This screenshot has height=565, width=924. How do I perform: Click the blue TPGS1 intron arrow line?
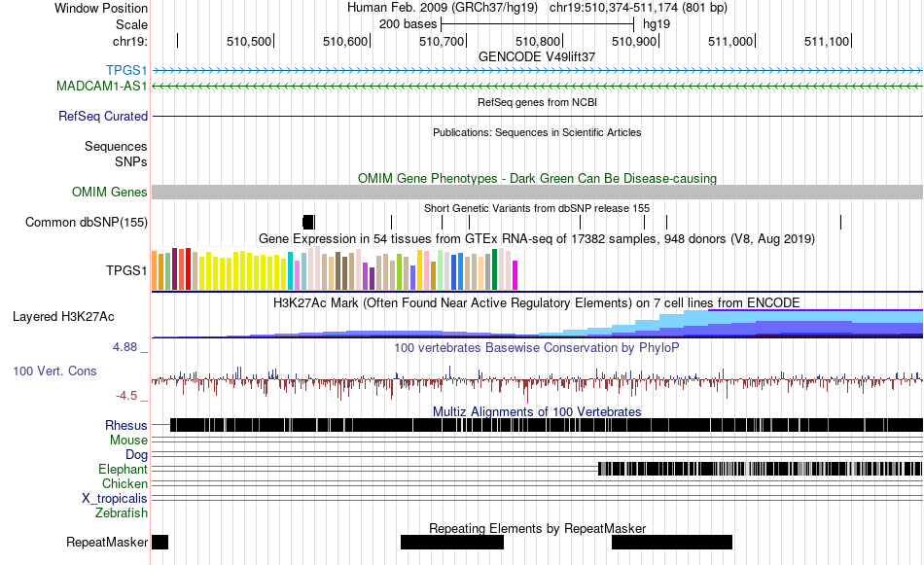(538, 71)
